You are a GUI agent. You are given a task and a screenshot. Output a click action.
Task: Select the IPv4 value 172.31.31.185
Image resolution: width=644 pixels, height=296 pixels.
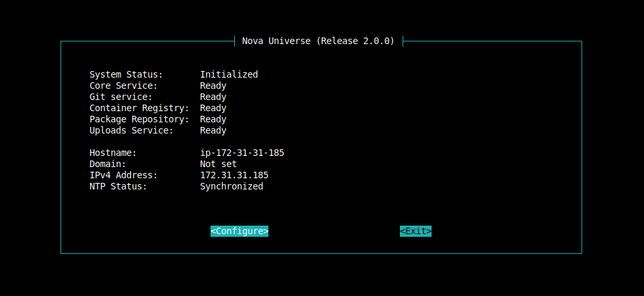click(x=234, y=176)
